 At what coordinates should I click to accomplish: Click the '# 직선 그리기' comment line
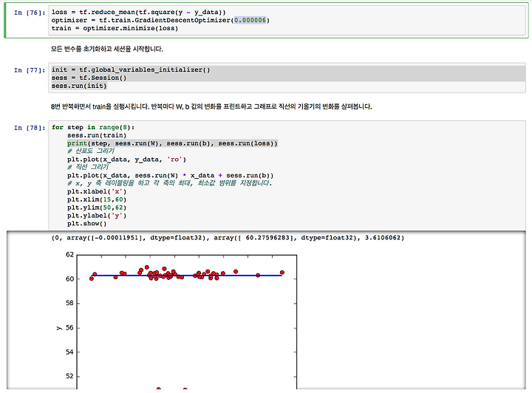(x=88, y=167)
